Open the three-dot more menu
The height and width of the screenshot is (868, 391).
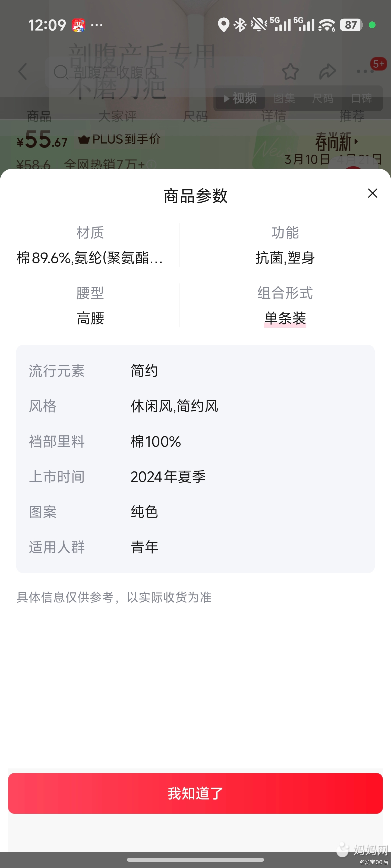point(365,71)
